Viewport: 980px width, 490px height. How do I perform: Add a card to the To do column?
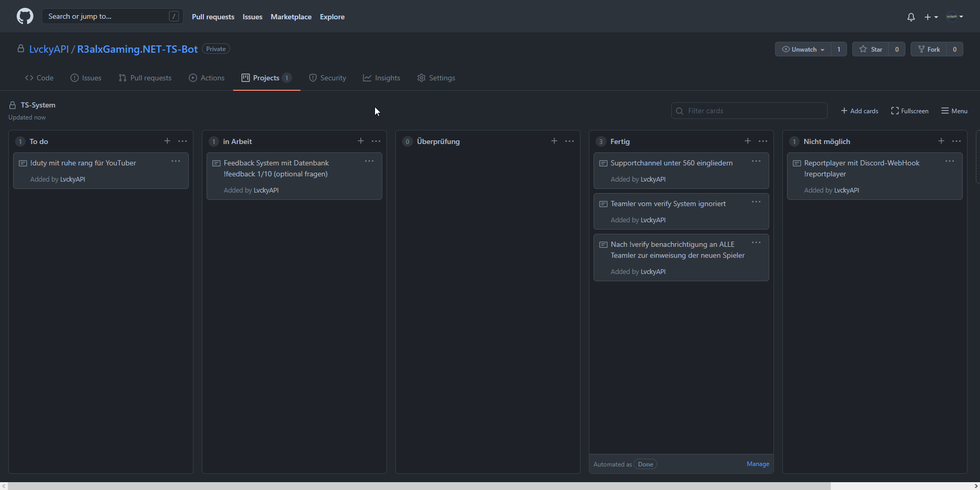tap(167, 141)
